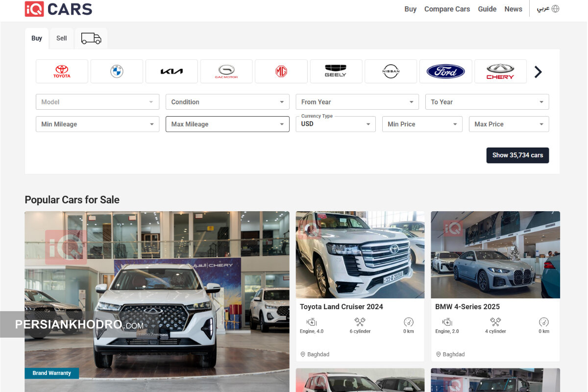Open the Currency Type USD dropdown
This screenshot has width=588, height=392.
(336, 124)
